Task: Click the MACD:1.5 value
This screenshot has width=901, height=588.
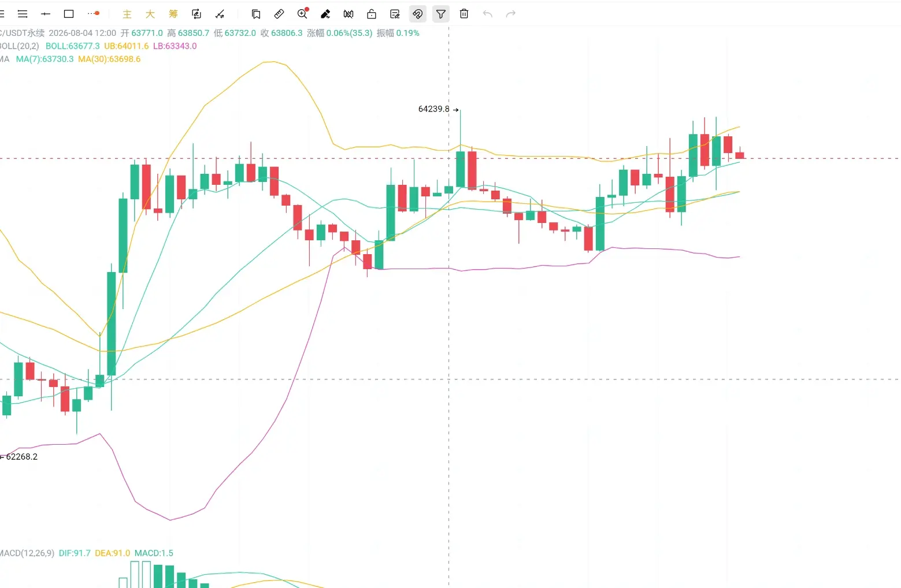Action: pyautogui.click(x=154, y=553)
